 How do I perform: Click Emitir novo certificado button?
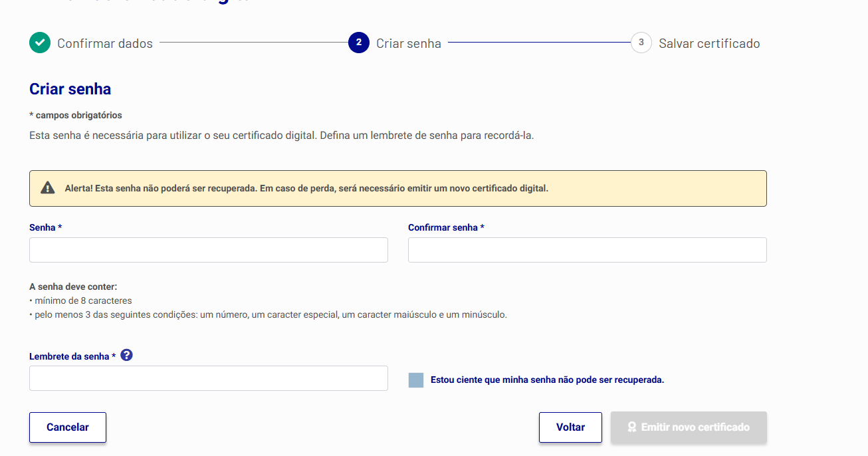point(689,427)
